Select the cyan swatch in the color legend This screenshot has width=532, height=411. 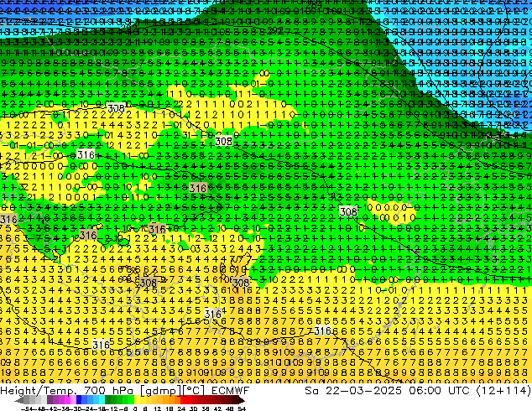102,399
